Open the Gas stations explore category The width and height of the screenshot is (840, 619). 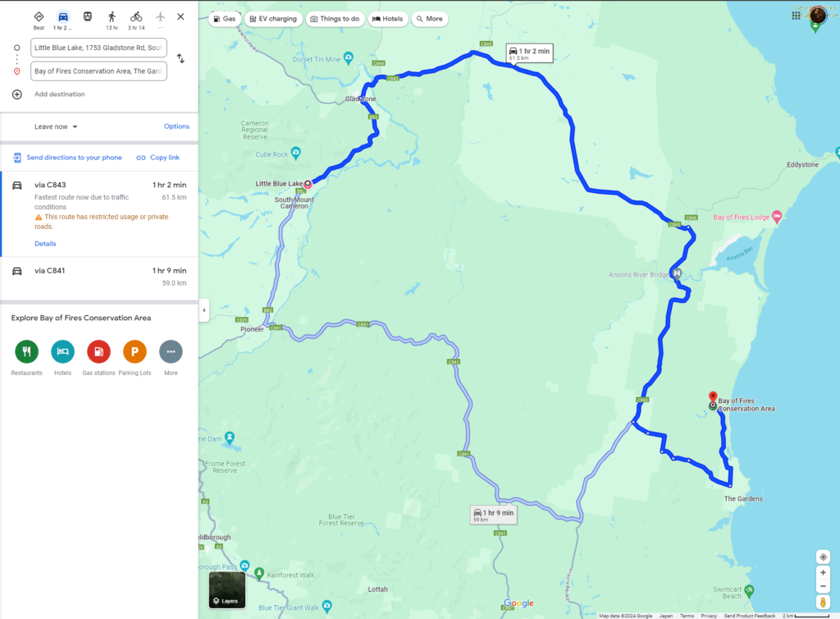(x=98, y=352)
